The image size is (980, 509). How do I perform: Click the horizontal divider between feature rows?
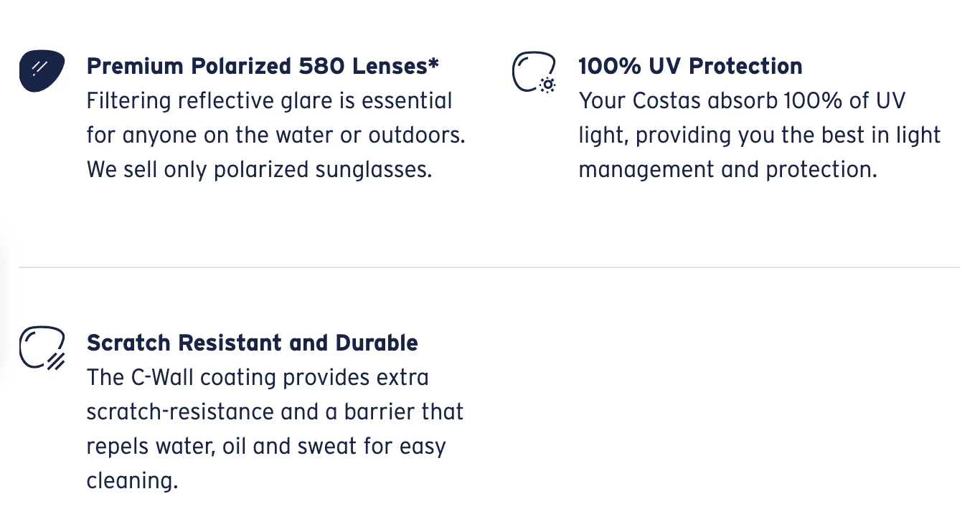pos(489,267)
